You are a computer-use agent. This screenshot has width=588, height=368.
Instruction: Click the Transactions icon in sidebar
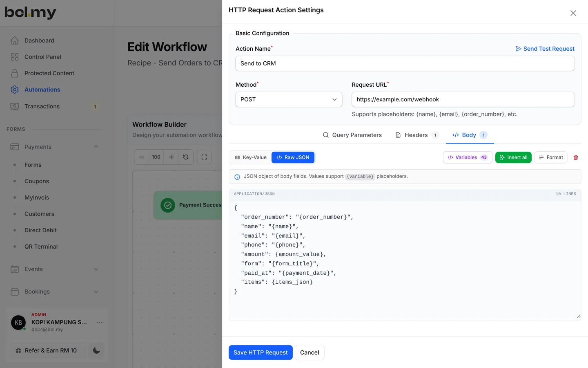15,106
